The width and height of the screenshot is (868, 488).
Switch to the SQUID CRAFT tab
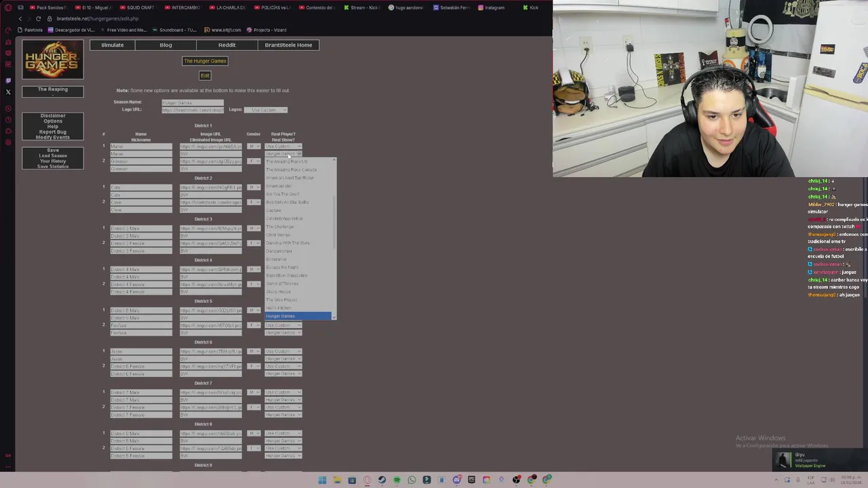tap(138, 7)
